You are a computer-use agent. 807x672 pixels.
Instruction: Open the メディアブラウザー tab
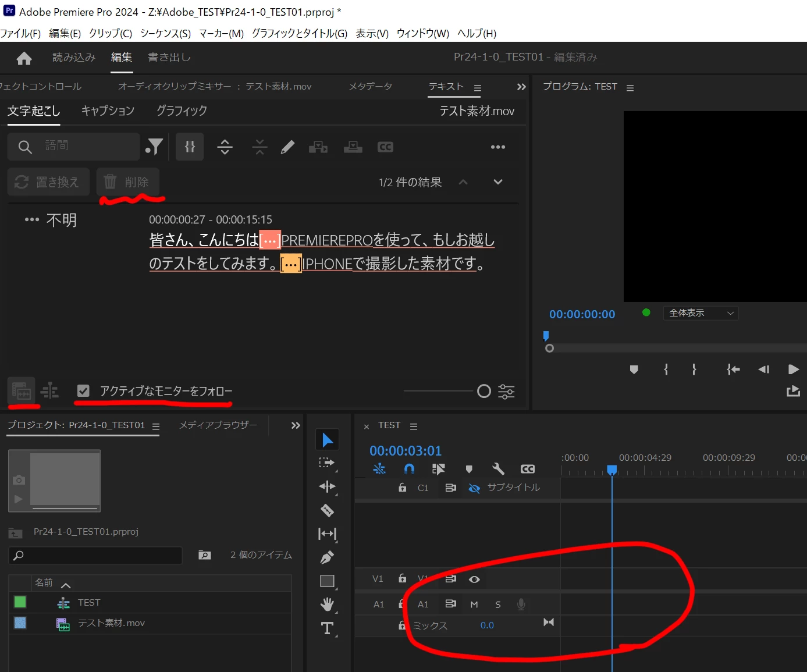coord(218,425)
